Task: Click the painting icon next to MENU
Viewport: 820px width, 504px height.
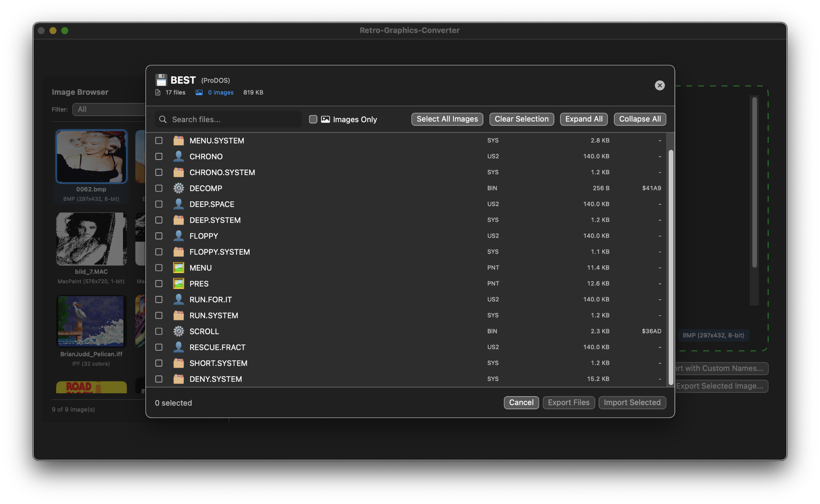Action: coord(178,267)
